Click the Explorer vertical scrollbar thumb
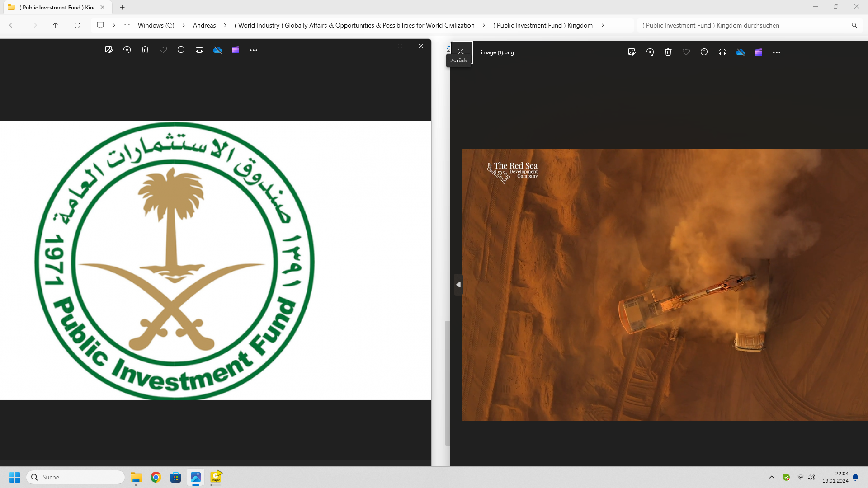 pyautogui.click(x=448, y=383)
